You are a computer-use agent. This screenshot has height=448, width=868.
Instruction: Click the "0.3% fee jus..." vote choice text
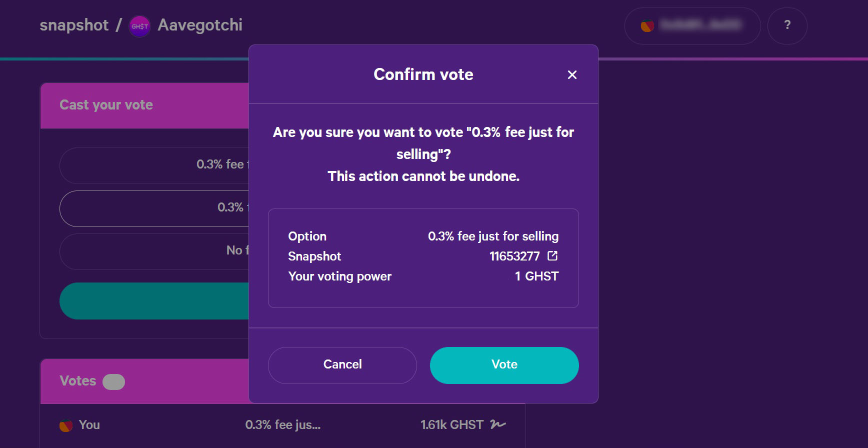[x=282, y=424]
